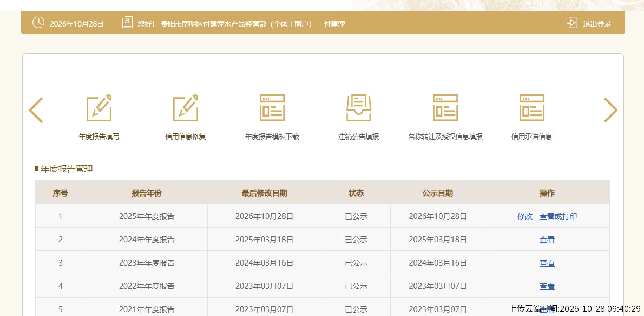Click the 序号 column header
644x316 pixels.
click(61, 193)
